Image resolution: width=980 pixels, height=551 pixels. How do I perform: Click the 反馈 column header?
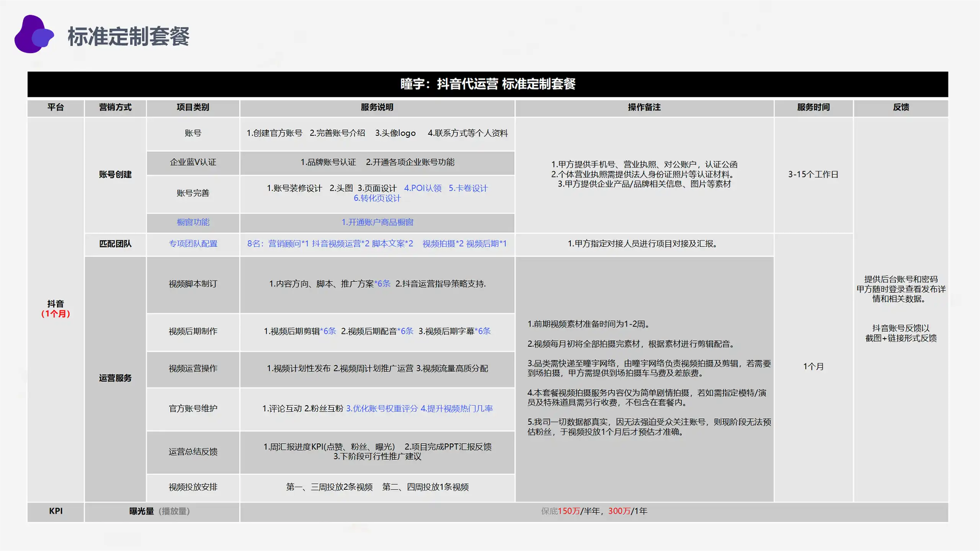901,108
